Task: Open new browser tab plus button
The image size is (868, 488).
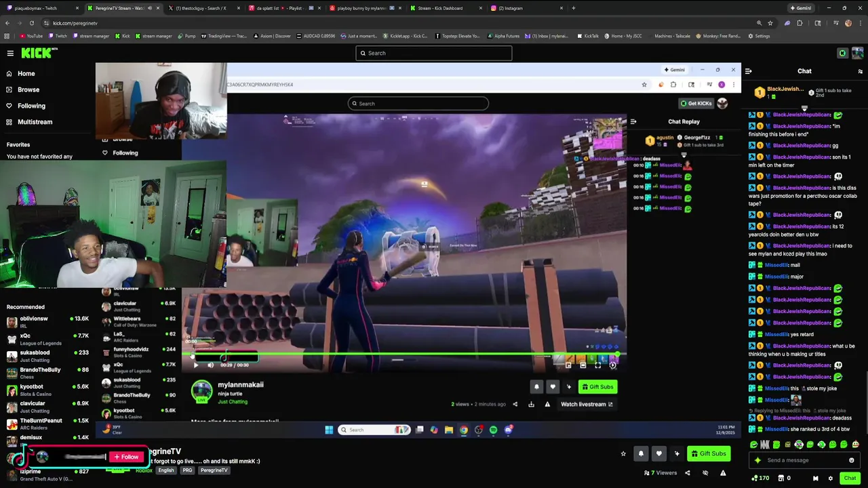Action: [x=574, y=8]
